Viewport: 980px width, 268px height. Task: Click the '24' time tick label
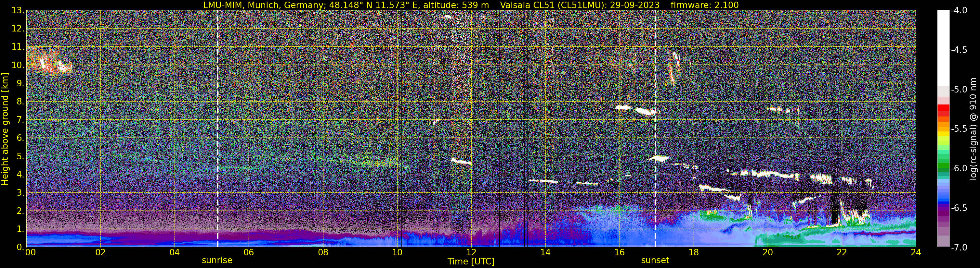(x=916, y=252)
